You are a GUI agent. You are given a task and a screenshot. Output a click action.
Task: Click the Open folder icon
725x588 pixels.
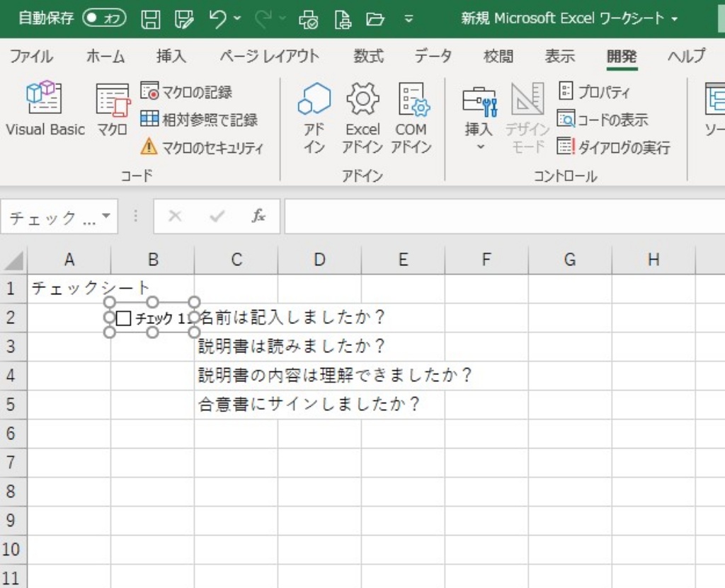pos(375,19)
